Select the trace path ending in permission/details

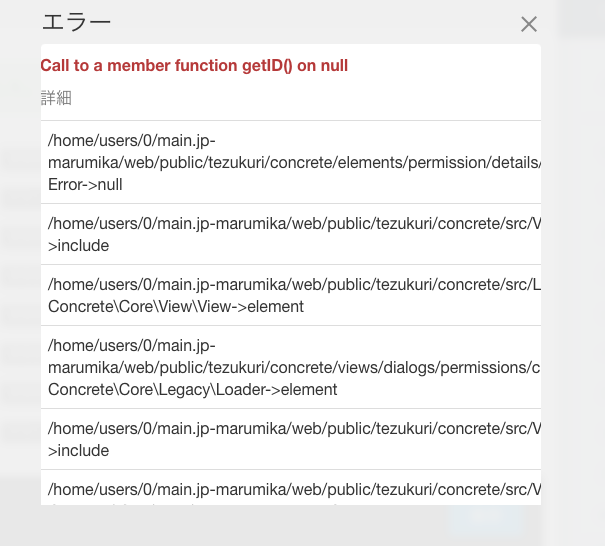(294, 163)
